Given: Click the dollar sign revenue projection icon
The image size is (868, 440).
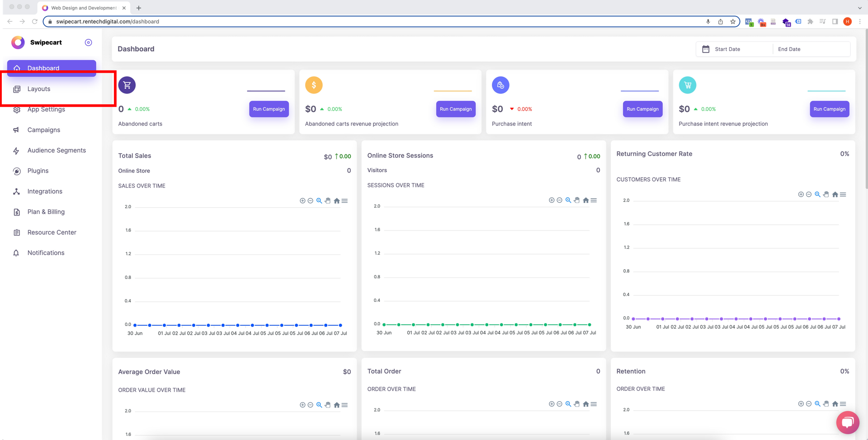Looking at the screenshot, I should tap(314, 85).
